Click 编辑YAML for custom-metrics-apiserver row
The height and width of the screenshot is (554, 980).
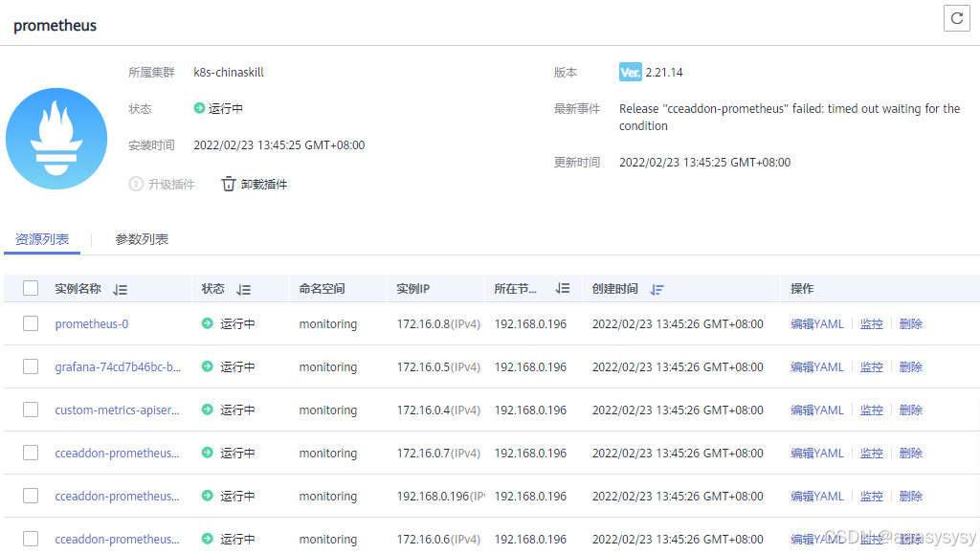(x=817, y=410)
